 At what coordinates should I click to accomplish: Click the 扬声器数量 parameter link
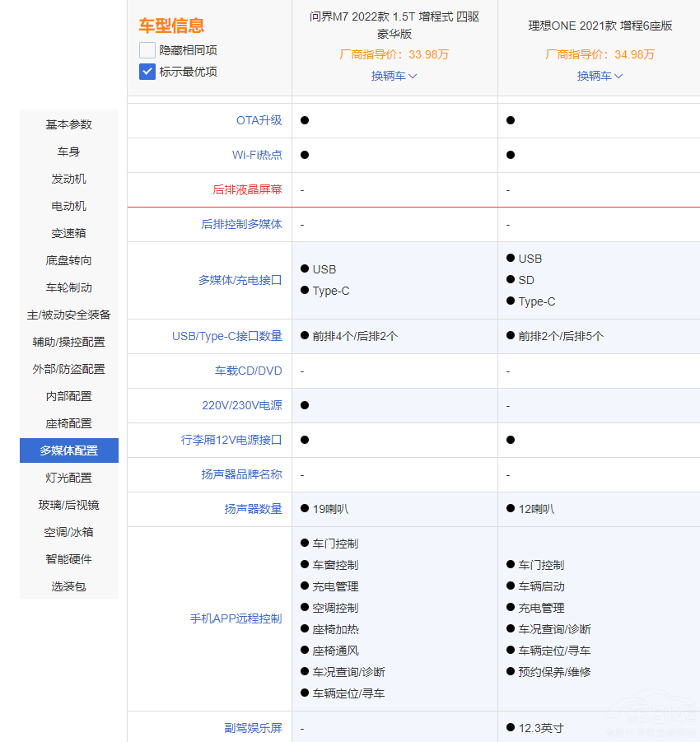(x=253, y=509)
